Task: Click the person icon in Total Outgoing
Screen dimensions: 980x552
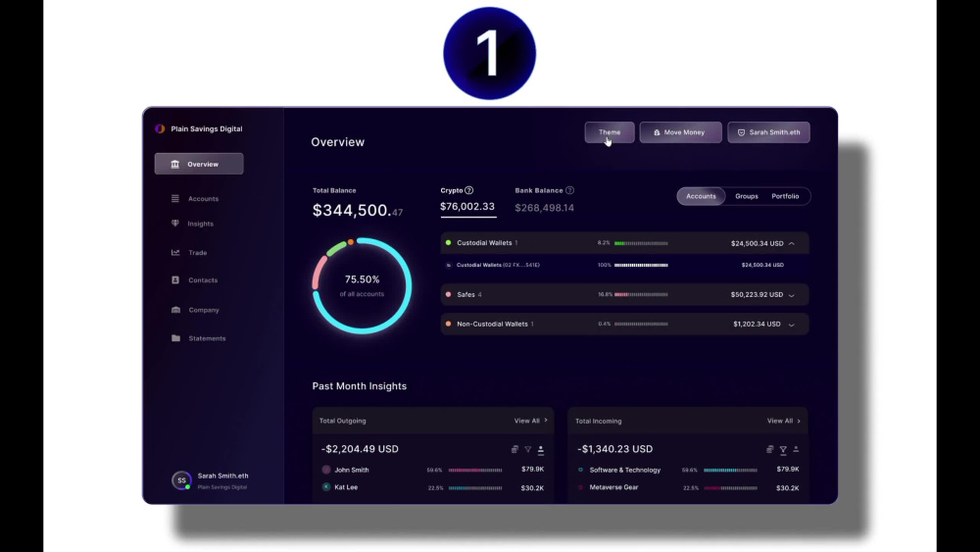Action: (541, 449)
